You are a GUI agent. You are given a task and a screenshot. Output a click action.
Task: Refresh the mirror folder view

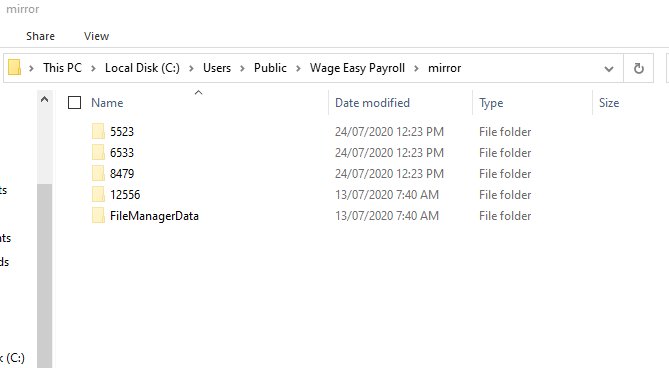coord(638,68)
